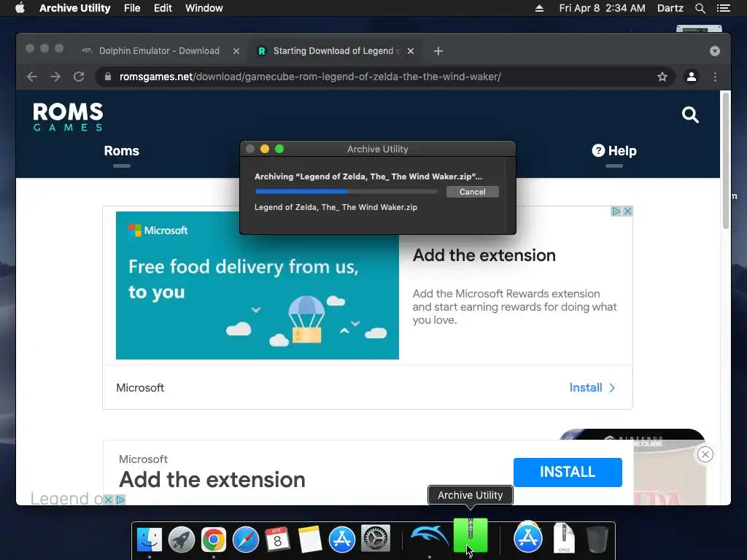Open Notes from the Dock

[309, 540]
